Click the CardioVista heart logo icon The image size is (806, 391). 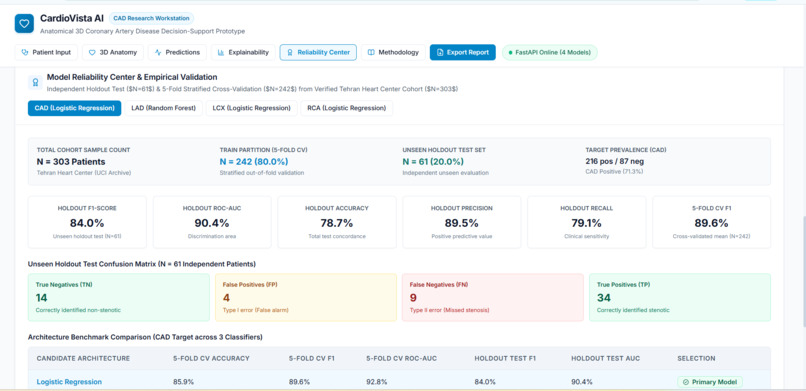24,24
